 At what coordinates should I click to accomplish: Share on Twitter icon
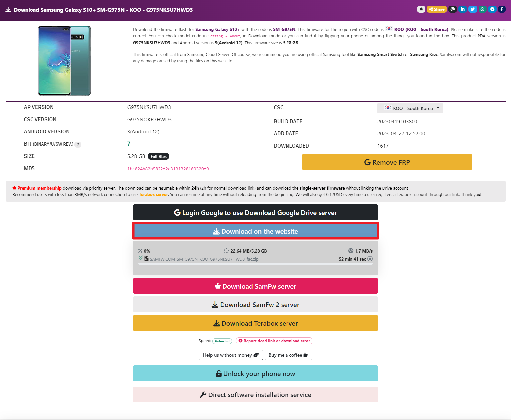point(473,9)
